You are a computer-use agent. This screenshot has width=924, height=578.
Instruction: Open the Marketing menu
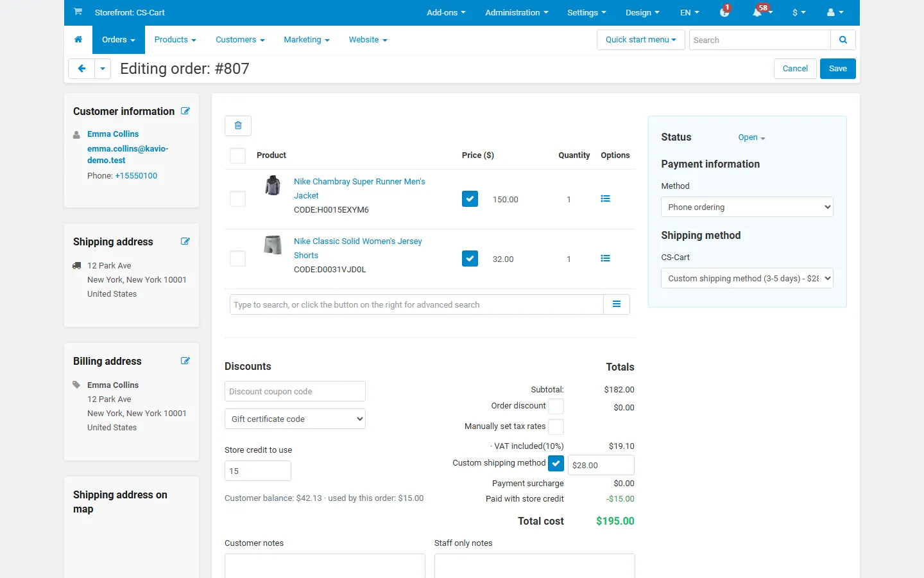pos(307,40)
